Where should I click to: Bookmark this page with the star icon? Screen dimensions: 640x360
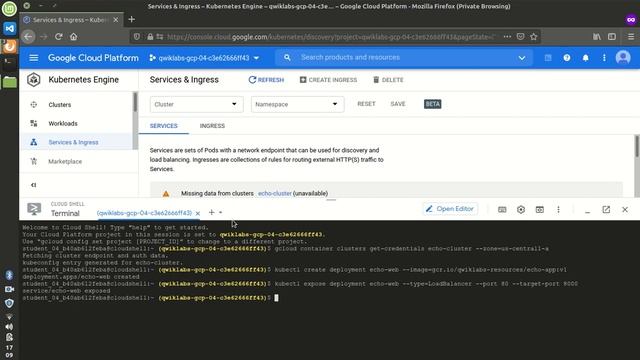click(x=533, y=37)
